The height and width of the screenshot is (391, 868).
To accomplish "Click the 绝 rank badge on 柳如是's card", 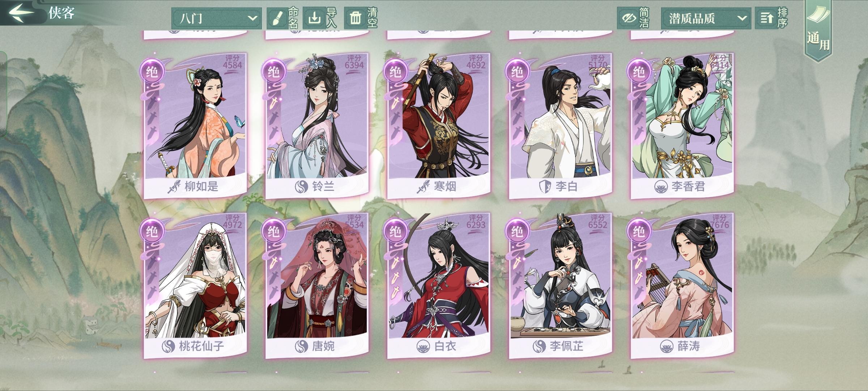I will pyautogui.click(x=152, y=72).
